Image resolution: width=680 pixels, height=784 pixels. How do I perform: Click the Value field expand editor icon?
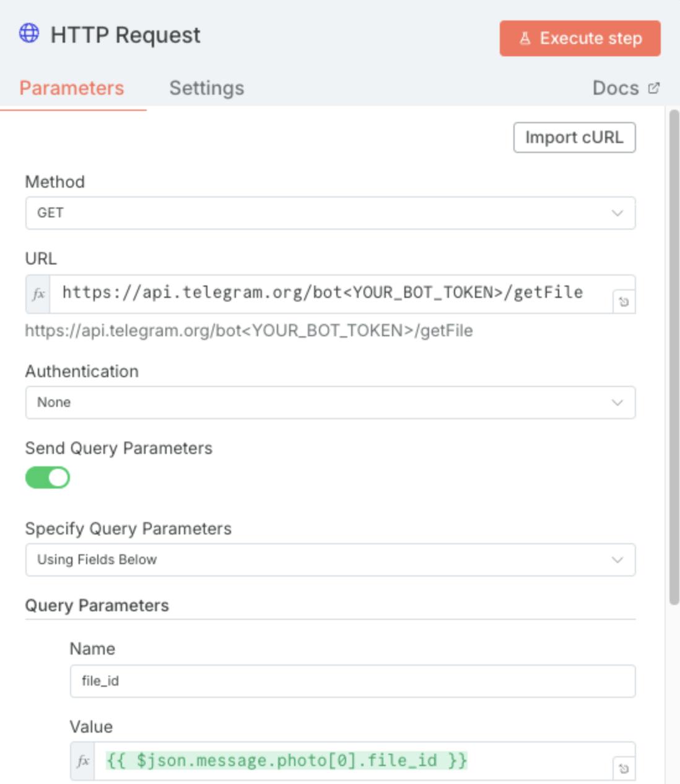[624, 769]
